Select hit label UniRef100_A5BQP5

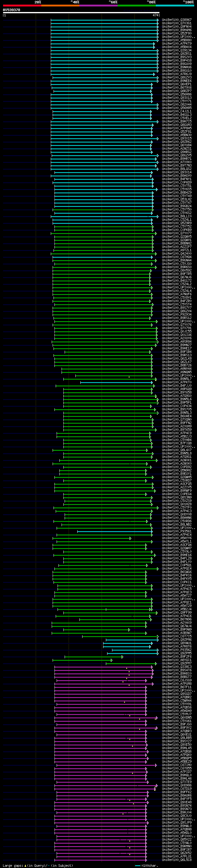click(177, 758)
